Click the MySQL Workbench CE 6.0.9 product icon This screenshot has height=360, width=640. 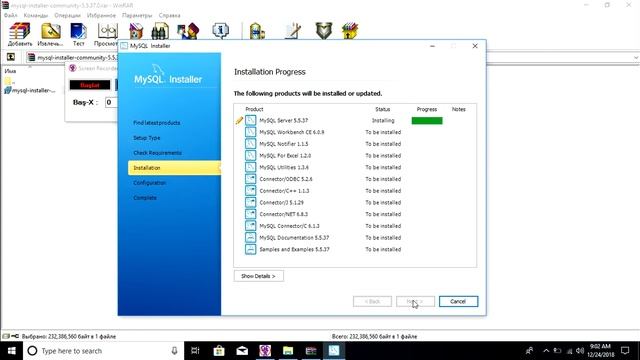tap(251, 132)
